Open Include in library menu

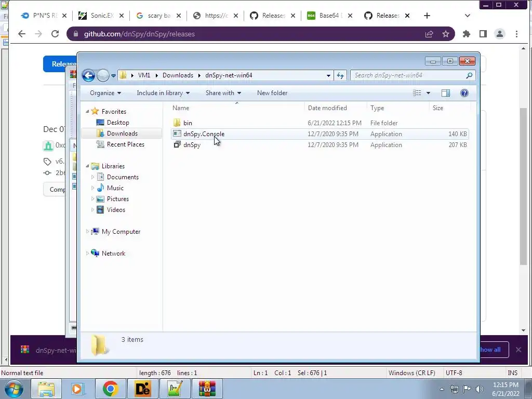tap(163, 93)
